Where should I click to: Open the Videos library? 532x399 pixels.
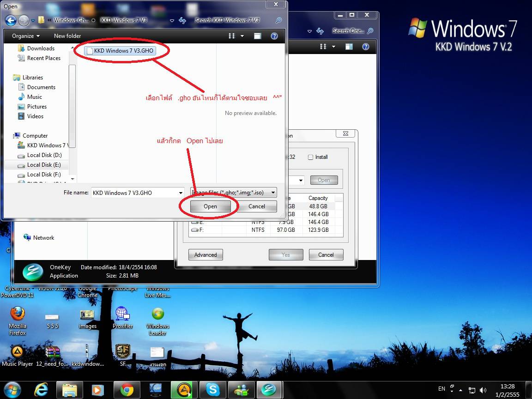pos(35,116)
